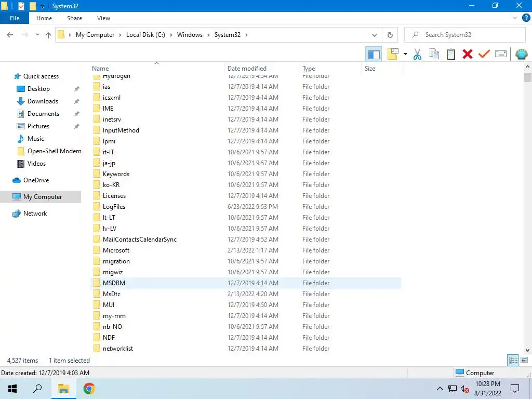
Task: Open Desktop in the navigation pane
Action: click(x=38, y=89)
